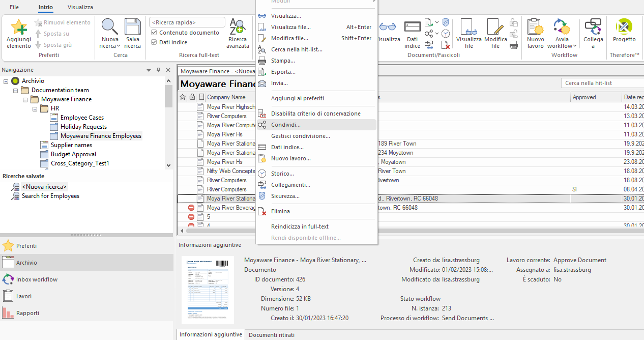Start a new search with Nuova ricerca
The width and height of the screenshot is (644, 340).
[110, 27]
